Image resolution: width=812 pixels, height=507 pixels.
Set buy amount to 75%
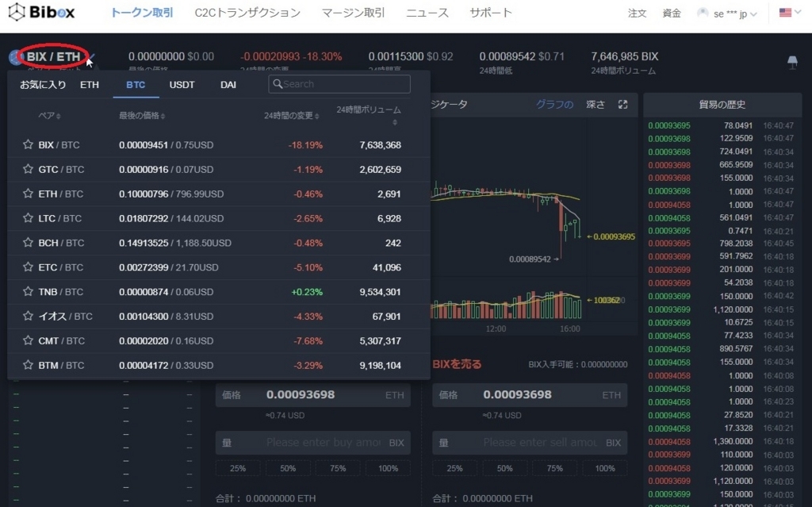pos(338,468)
